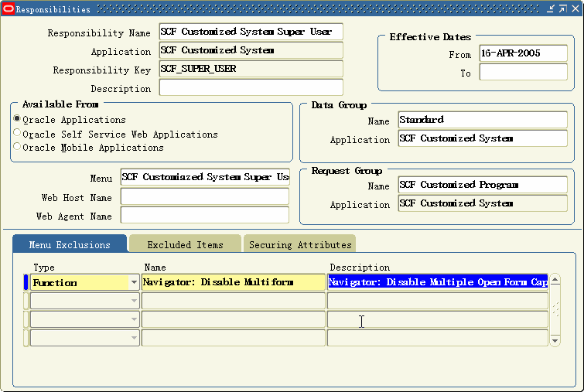Click the Request Group Name field
This screenshot has width=584, height=392.
tap(483, 185)
